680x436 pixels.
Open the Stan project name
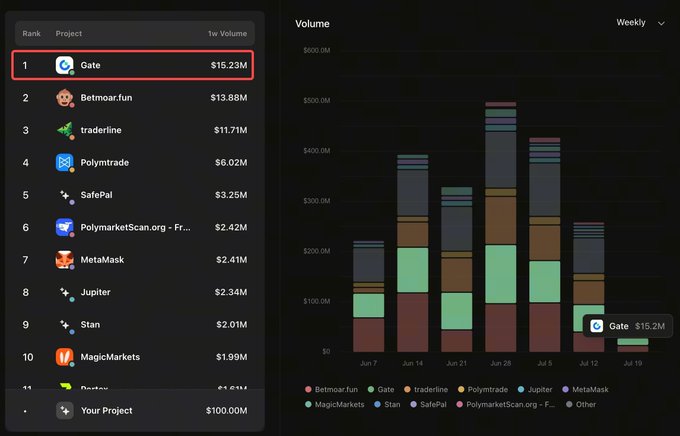90,325
